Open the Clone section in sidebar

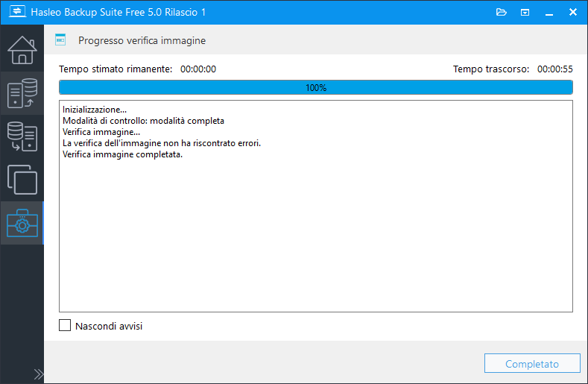click(22, 180)
